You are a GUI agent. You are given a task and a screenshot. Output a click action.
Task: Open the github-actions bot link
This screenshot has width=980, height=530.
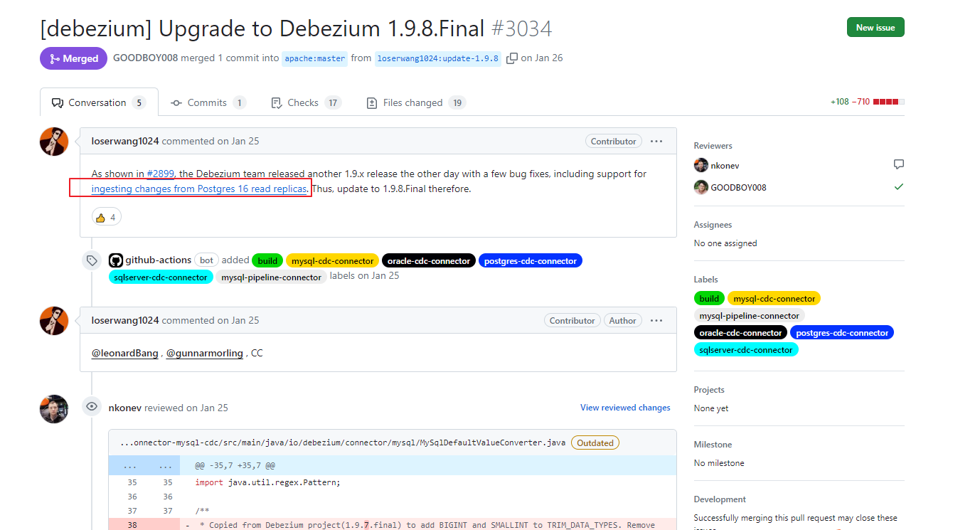tap(159, 260)
